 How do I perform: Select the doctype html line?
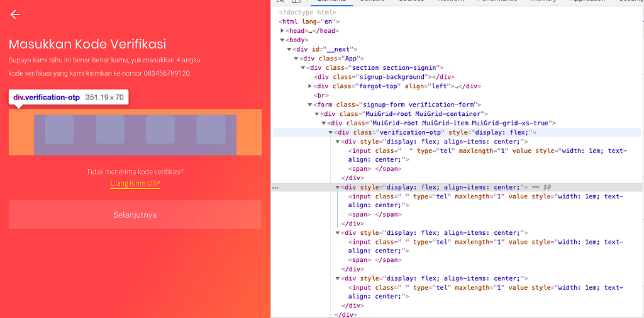[308, 13]
